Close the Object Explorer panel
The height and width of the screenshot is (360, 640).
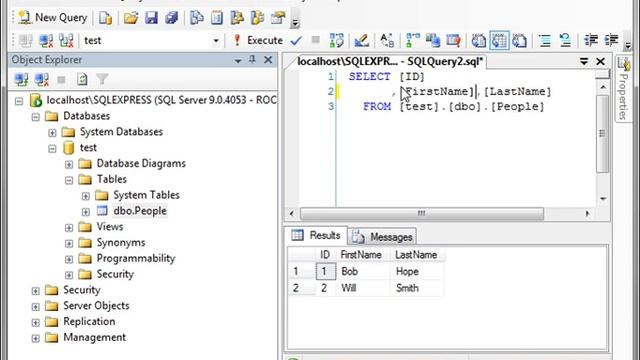(x=268, y=60)
